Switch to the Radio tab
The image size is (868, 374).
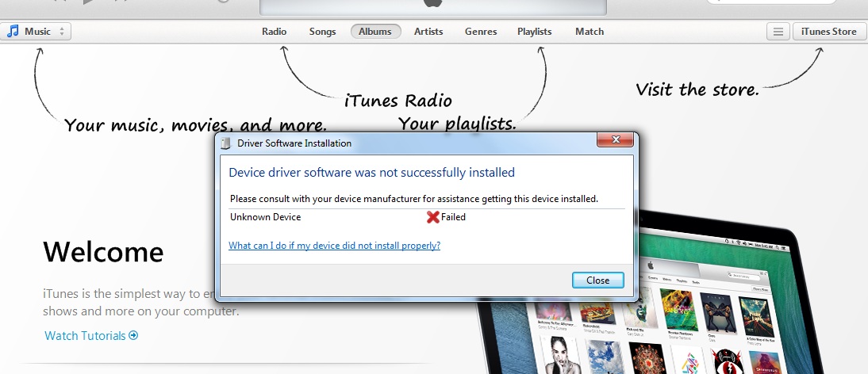point(274,32)
